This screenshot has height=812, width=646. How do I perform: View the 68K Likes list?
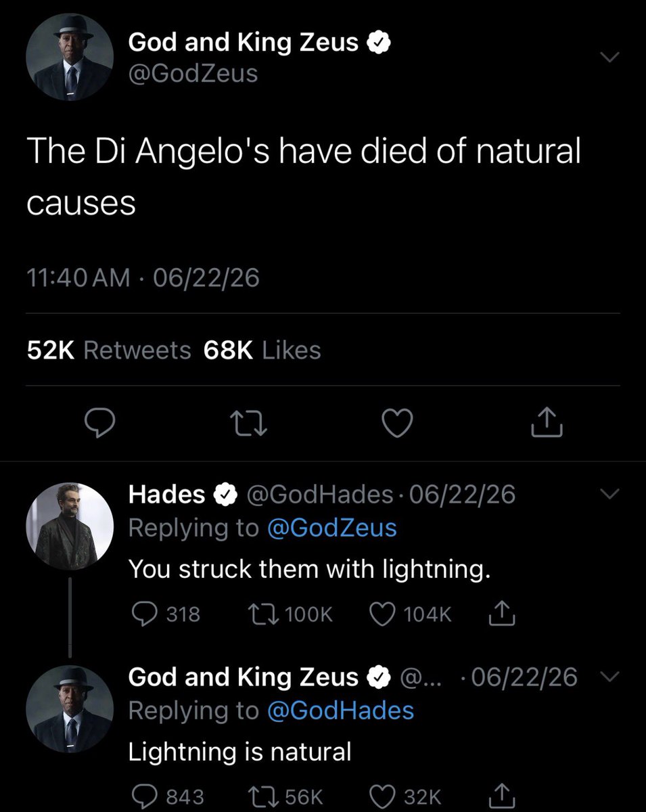[x=262, y=350]
